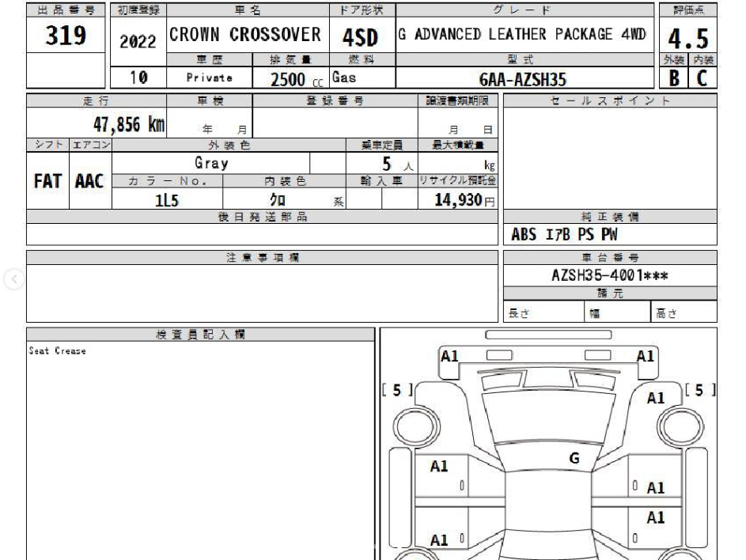Click shift type FAT
This screenshot has width=746, height=560.
47,181
